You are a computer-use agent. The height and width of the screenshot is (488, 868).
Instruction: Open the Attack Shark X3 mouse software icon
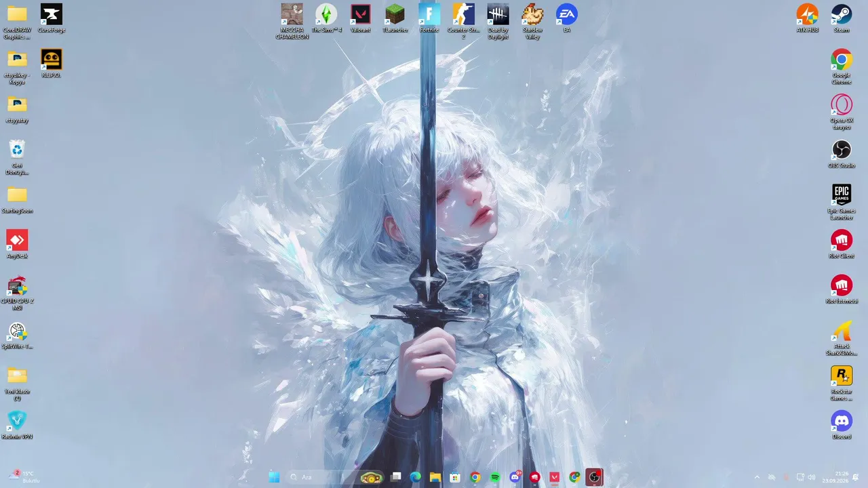(842, 338)
